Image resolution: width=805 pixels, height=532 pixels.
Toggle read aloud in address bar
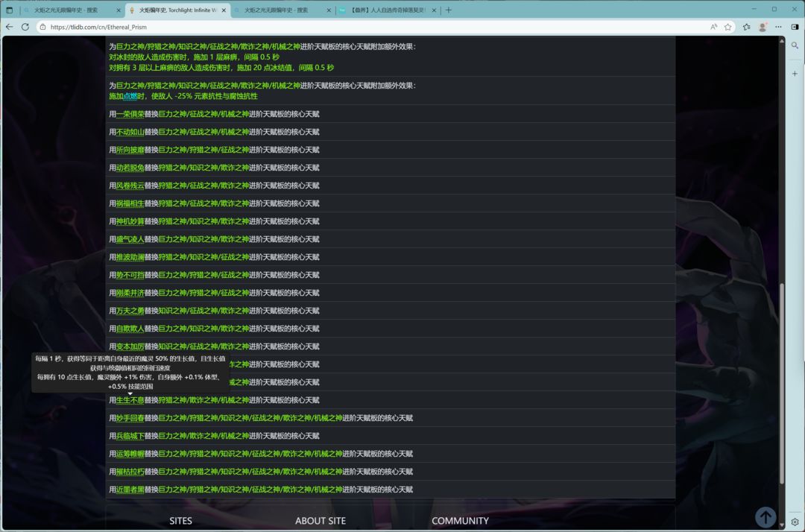(713, 27)
